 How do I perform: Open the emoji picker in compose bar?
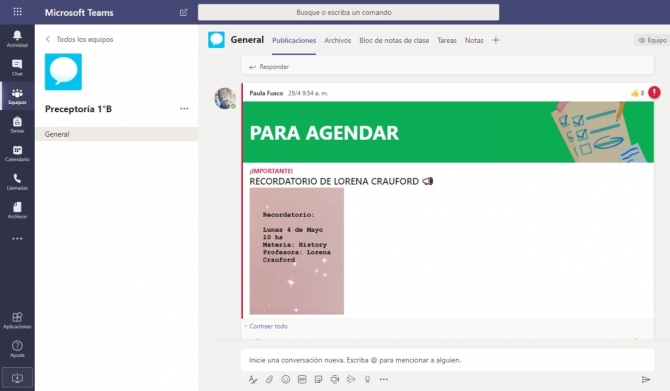pos(285,379)
